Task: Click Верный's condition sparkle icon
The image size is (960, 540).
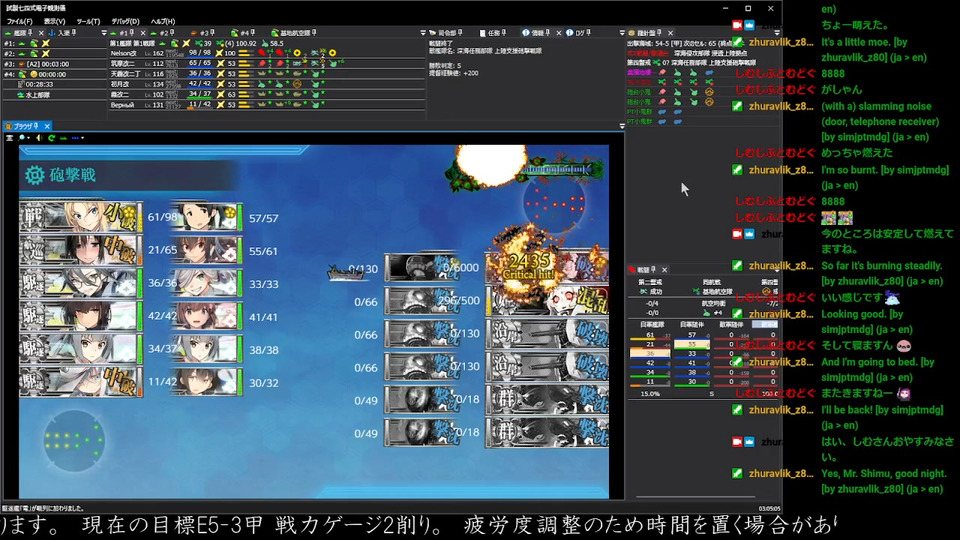Action: coord(220,105)
